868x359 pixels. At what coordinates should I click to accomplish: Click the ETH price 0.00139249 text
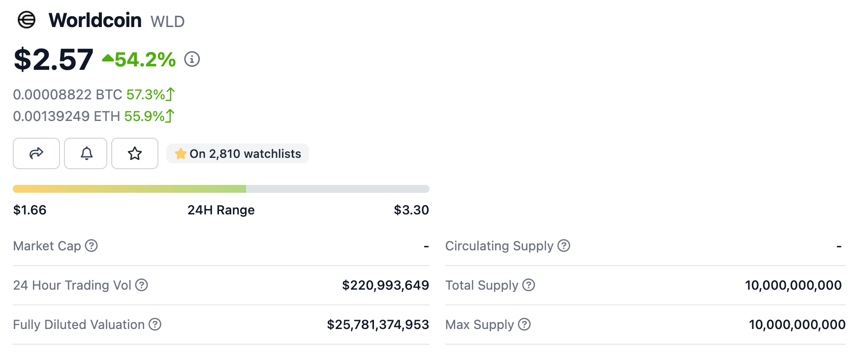66,116
